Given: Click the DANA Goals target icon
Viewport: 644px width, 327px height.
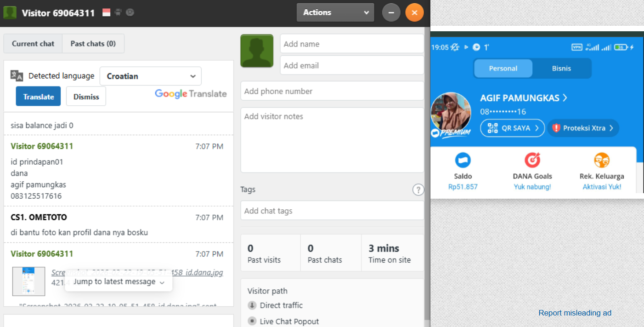Looking at the screenshot, I should (532, 160).
